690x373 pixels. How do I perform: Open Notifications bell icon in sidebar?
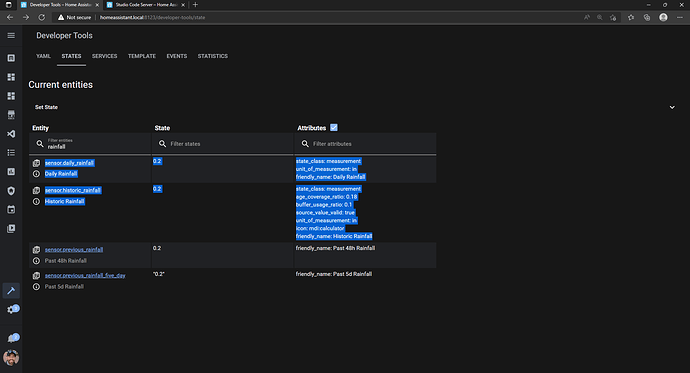click(11, 338)
